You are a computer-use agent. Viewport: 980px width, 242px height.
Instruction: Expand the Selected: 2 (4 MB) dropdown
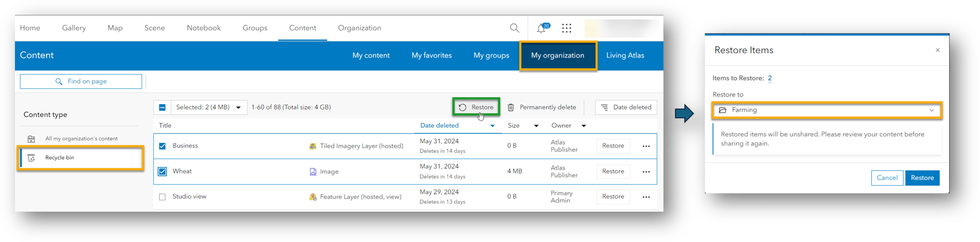238,107
